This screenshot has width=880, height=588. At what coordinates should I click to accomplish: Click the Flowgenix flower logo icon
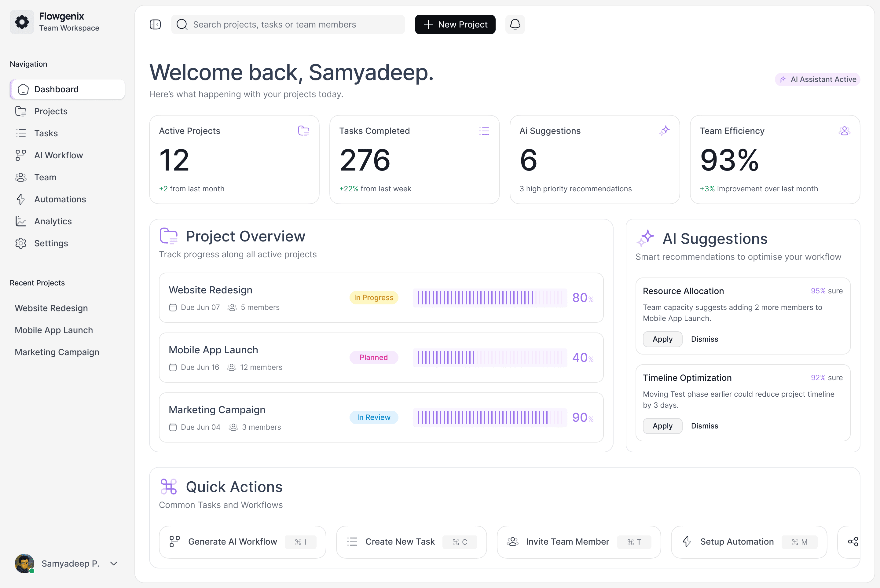coord(22,22)
